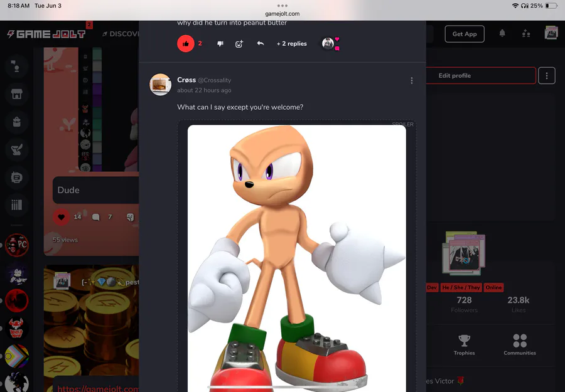This screenshot has height=392, width=565.
Task: Open the shop storefront icon in sidebar
Action: (16, 94)
